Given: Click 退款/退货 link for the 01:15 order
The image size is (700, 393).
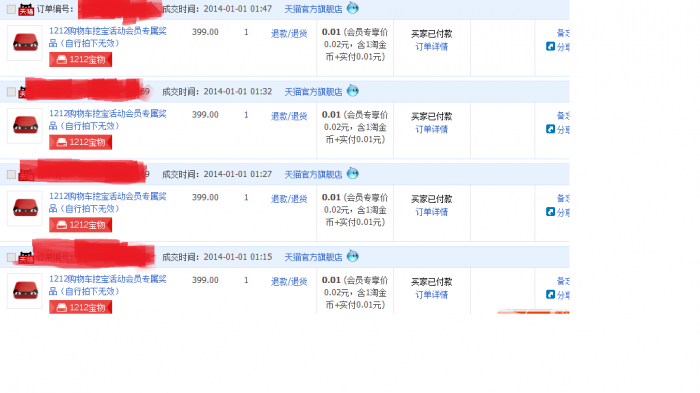Looking at the screenshot, I should [x=289, y=282].
